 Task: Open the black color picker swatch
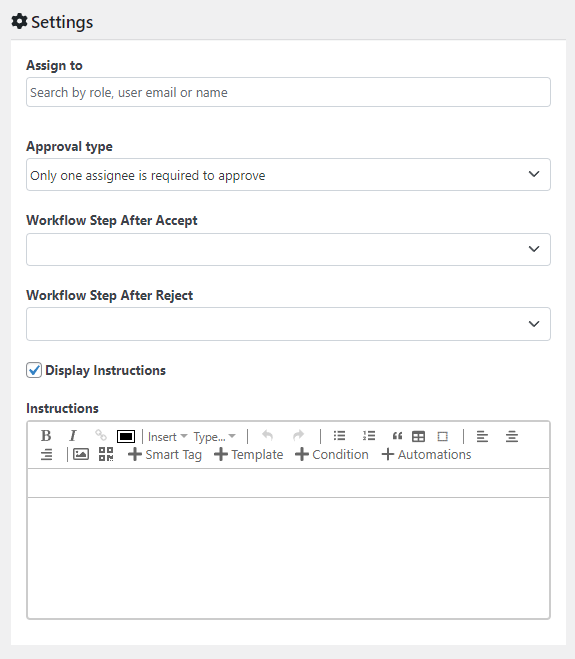pos(126,437)
